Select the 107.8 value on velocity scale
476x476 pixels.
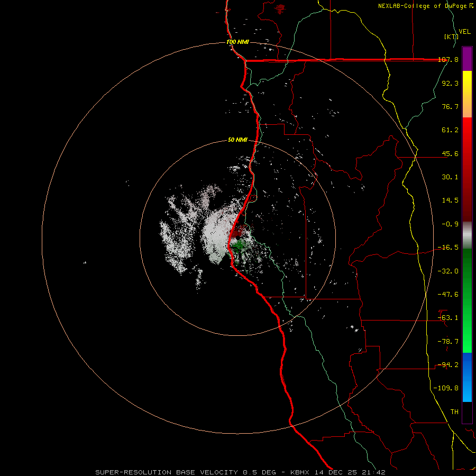pyautogui.click(x=448, y=60)
